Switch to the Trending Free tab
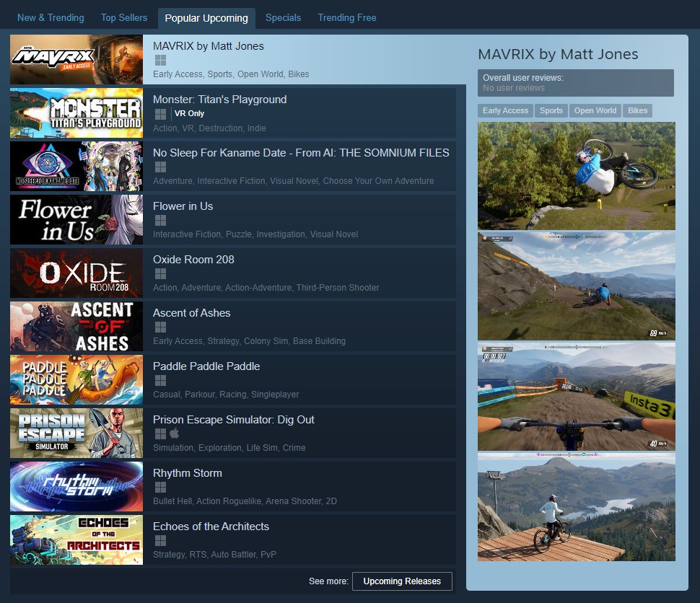The height and width of the screenshot is (603, 700). pos(346,17)
